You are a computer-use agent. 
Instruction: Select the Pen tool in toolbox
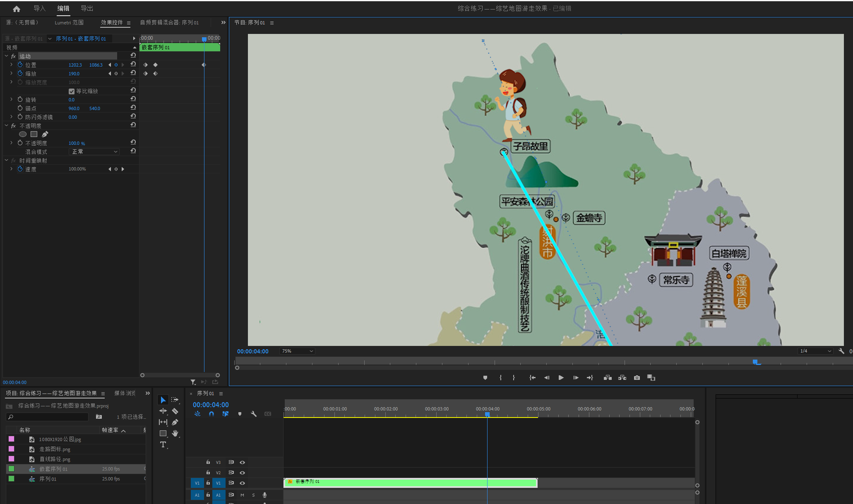pos(175,422)
